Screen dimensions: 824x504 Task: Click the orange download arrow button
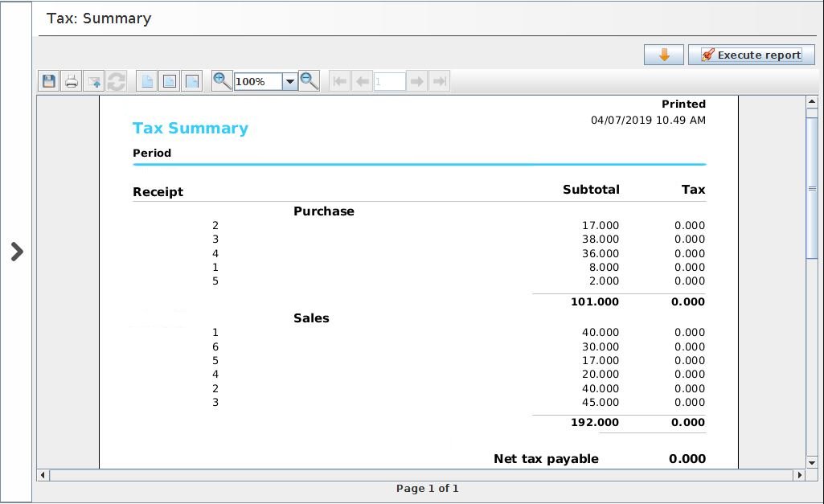pyautogui.click(x=664, y=55)
